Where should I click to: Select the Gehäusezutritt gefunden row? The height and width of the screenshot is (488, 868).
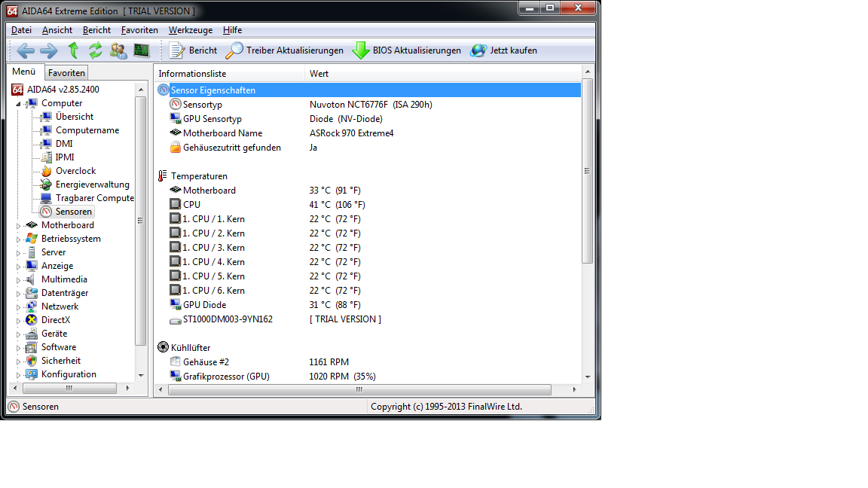tap(368, 148)
